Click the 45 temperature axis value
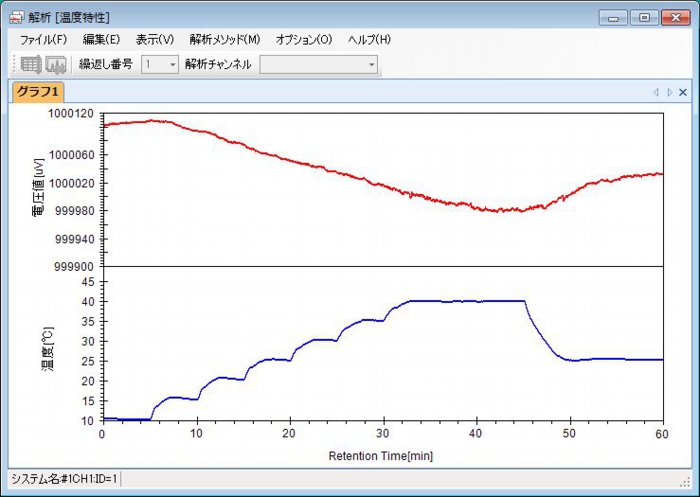700x497 pixels. click(x=88, y=282)
